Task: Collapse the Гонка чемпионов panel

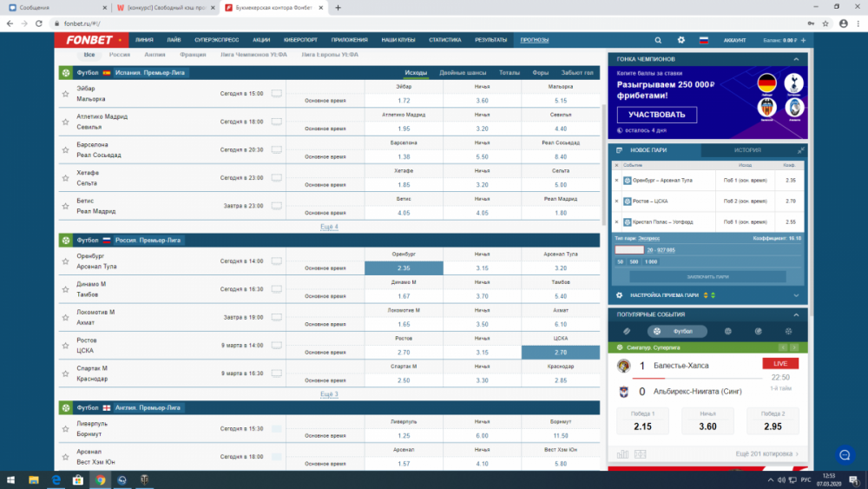Action: (796, 59)
